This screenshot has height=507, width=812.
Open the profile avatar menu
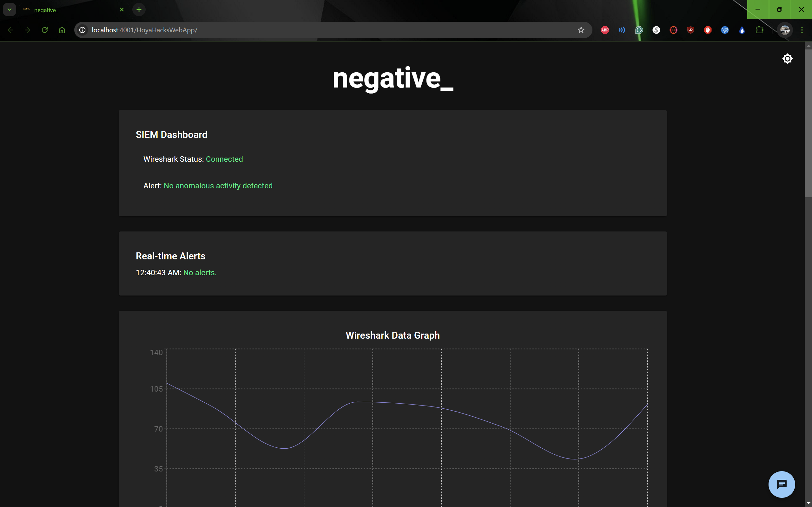point(785,30)
